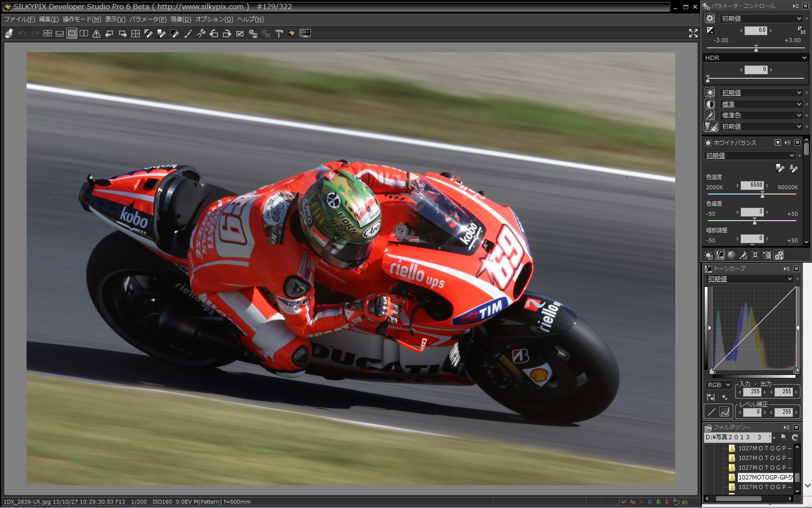Select the eyedropper with black triangle in toolbar
The image size is (812, 508).
pyautogui.click(x=174, y=33)
